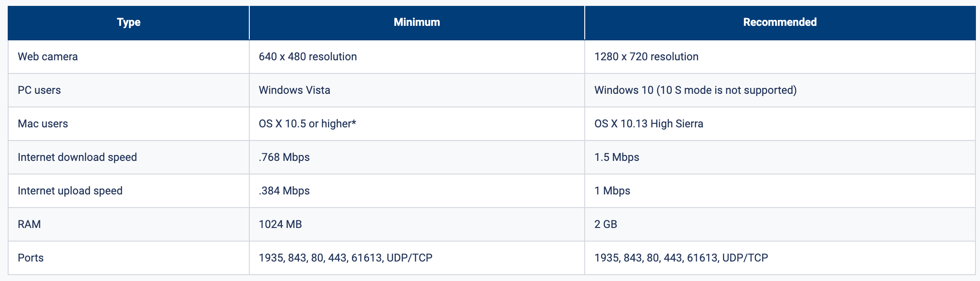Click the 1280 x 720 resolution cell
Image resolution: width=980 pixels, height=281 pixels.
click(x=646, y=57)
